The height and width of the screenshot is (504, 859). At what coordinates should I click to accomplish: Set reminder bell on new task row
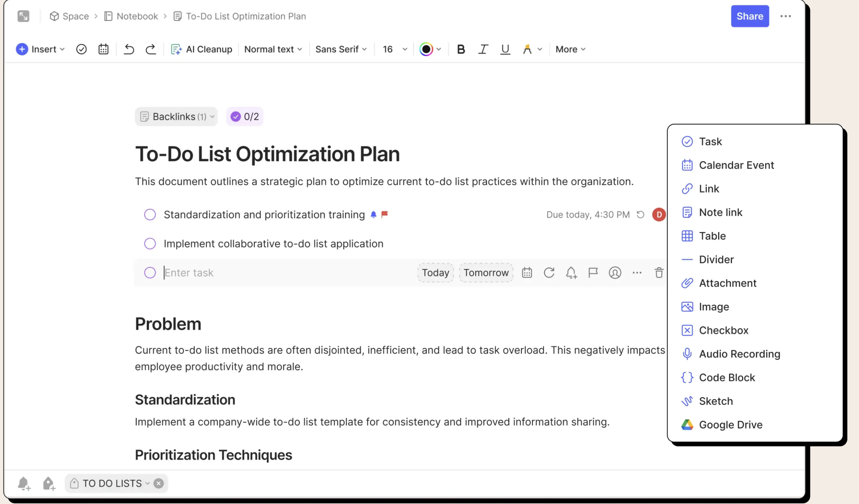coord(571,273)
